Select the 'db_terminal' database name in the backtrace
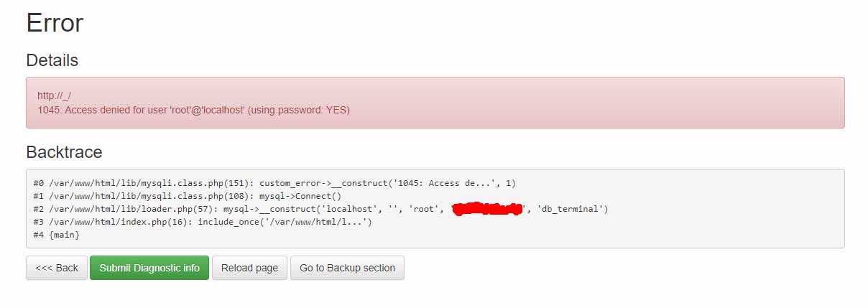The image size is (868, 308). [x=572, y=209]
